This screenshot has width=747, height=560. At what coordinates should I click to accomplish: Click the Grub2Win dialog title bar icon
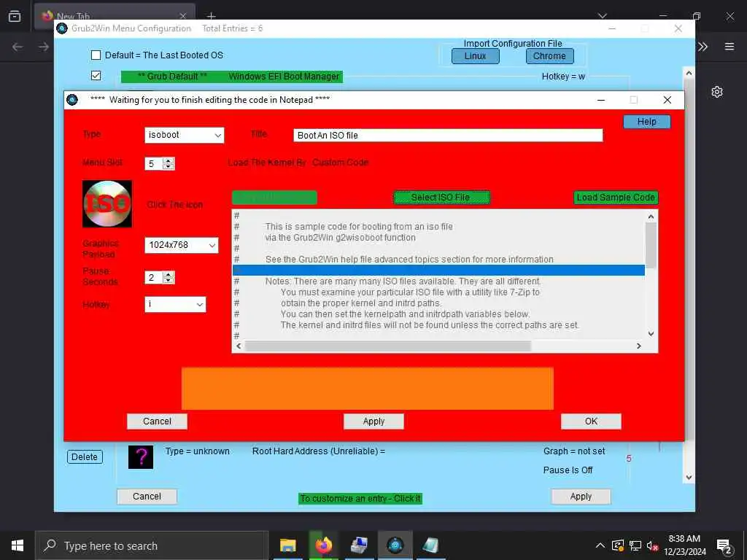72,99
